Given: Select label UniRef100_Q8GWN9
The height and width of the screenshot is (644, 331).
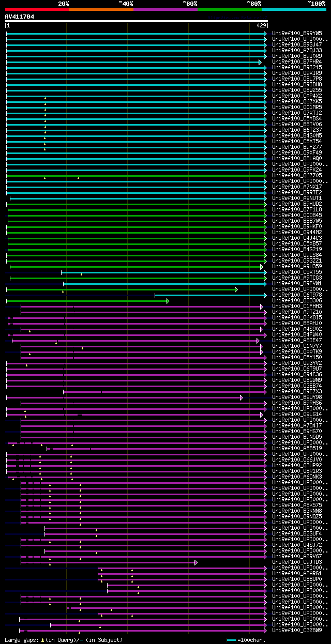Looking at the screenshot, I should (297, 380).
